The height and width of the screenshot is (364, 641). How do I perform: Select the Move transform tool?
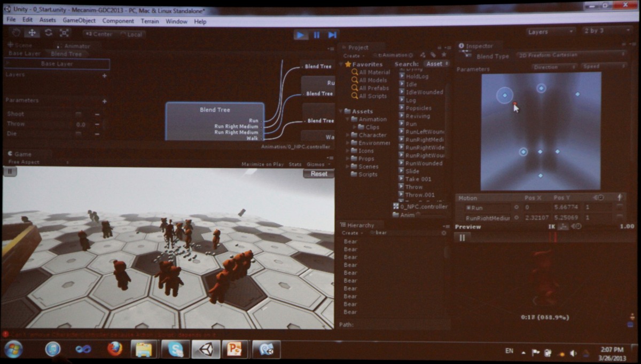point(32,33)
